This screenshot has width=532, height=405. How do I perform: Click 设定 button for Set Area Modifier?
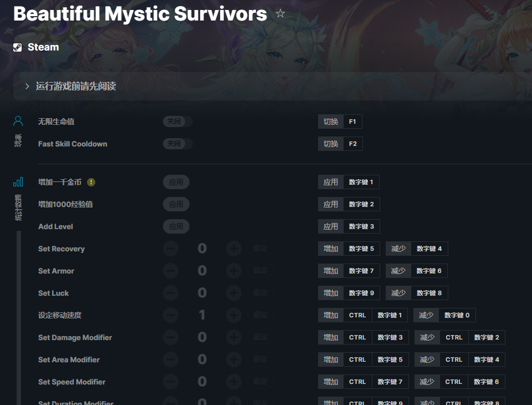(260, 360)
